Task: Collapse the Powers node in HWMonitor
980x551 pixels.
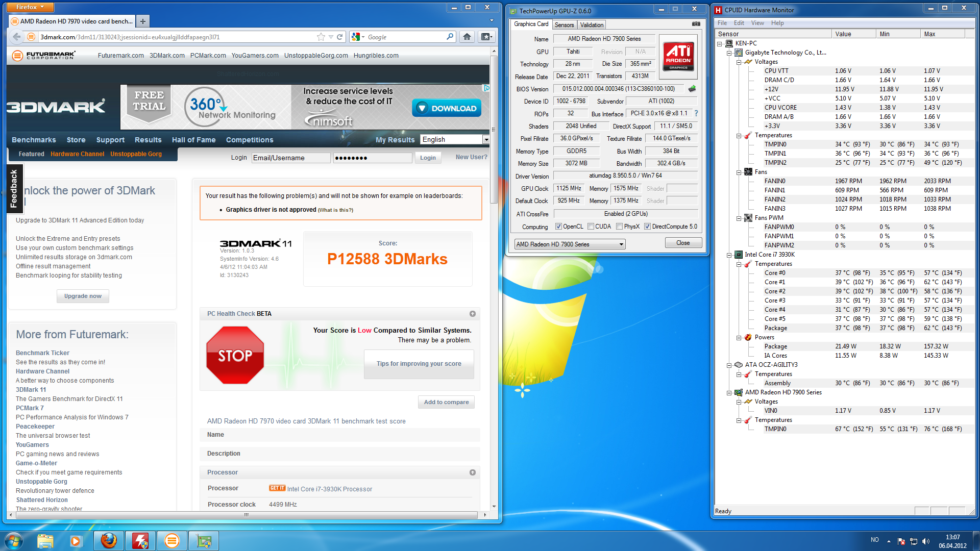Action: [x=739, y=337]
